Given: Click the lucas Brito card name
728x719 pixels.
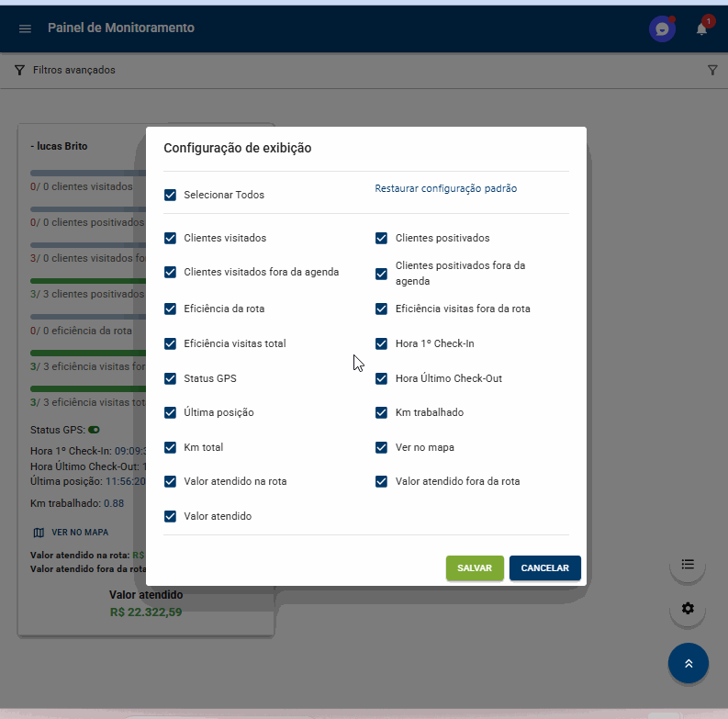Looking at the screenshot, I should tap(59, 146).
